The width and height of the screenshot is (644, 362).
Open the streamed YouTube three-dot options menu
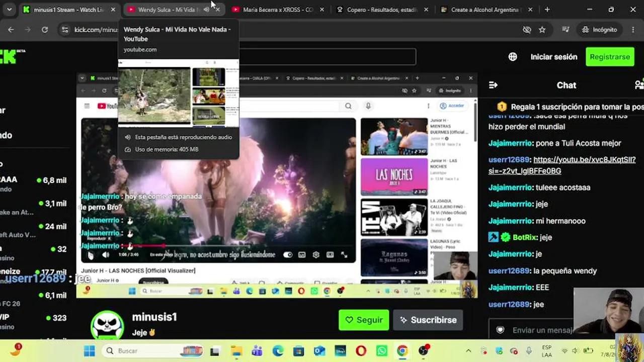coord(429,106)
